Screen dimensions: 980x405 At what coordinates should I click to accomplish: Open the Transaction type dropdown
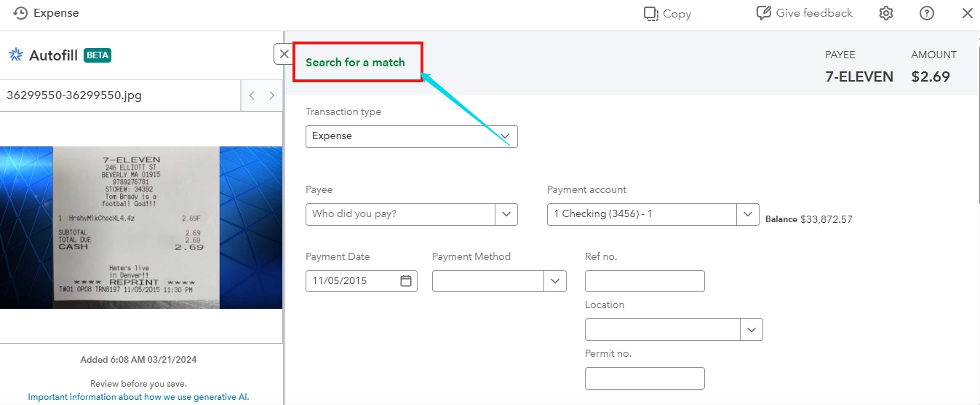412,136
